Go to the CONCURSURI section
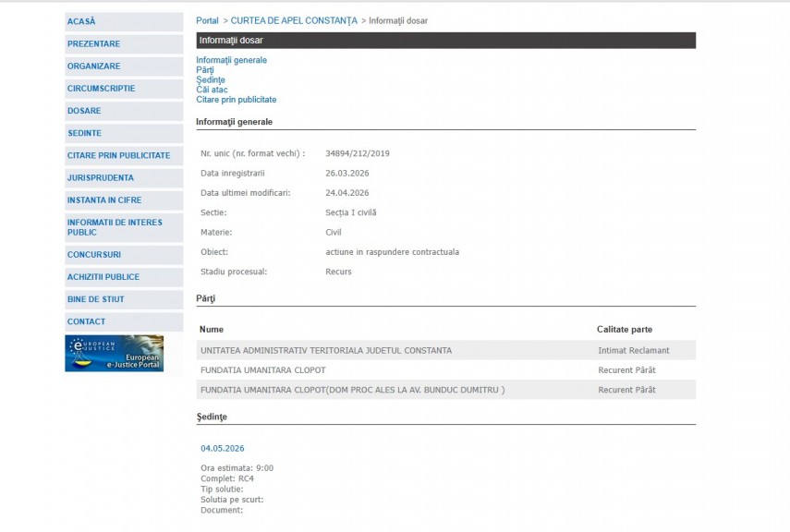 coord(93,254)
